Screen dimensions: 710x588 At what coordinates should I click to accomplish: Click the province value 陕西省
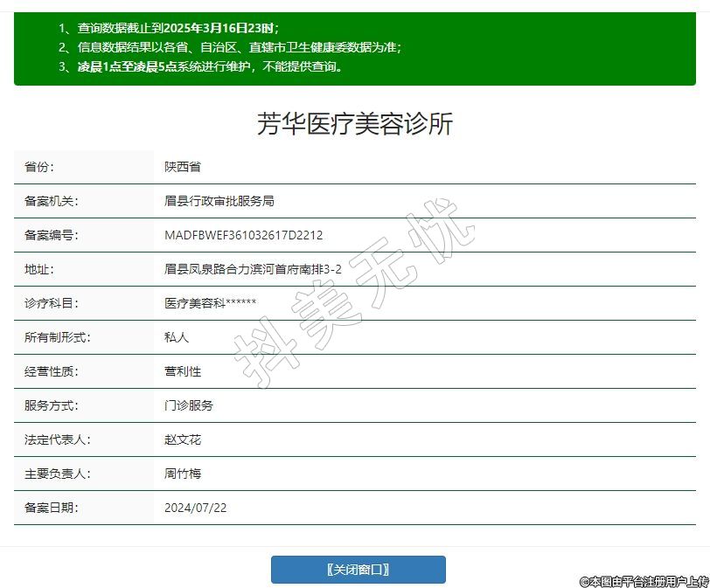(182, 167)
